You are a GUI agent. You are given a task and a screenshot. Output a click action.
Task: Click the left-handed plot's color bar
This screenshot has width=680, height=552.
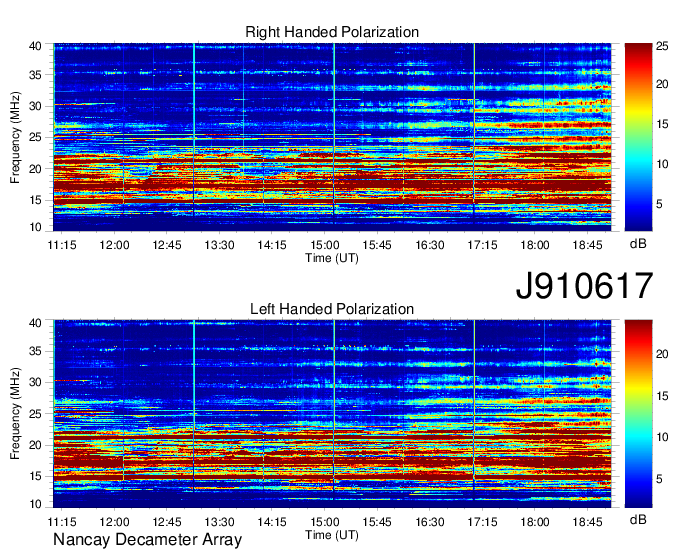point(638,414)
